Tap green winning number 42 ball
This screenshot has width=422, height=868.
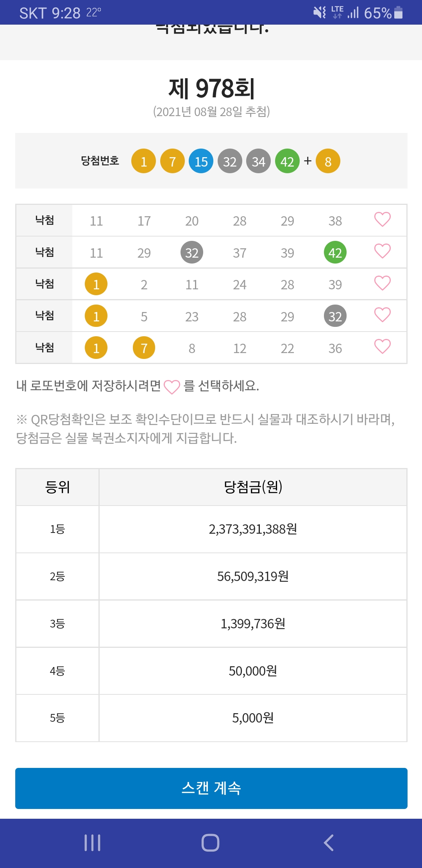pyautogui.click(x=287, y=161)
